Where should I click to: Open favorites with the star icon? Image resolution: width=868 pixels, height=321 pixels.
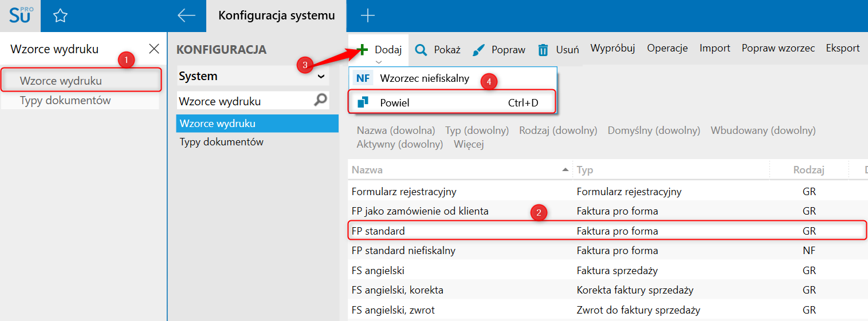click(60, 16)
